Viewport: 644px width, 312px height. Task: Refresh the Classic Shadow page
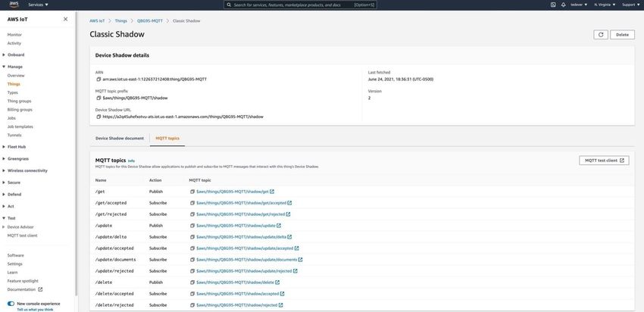[601, 35]
